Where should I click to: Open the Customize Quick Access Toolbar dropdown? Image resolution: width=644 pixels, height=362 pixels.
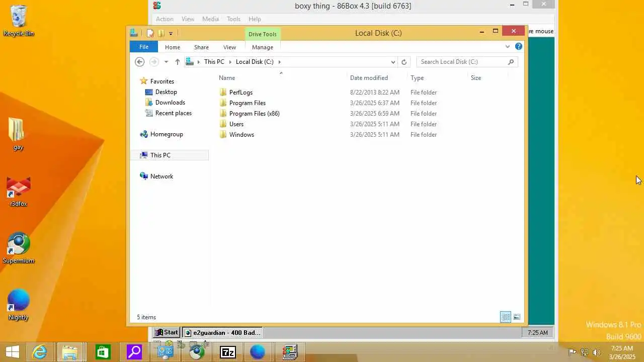pos(171,33)
